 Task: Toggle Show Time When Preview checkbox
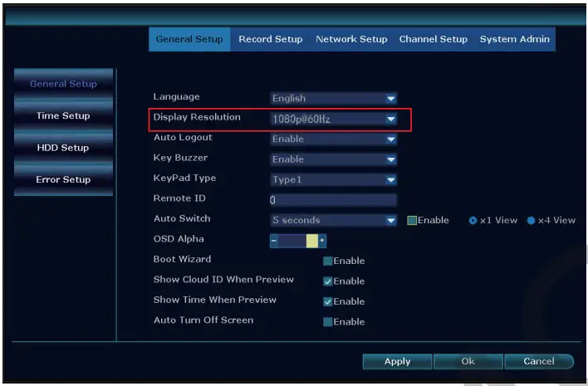328,301
